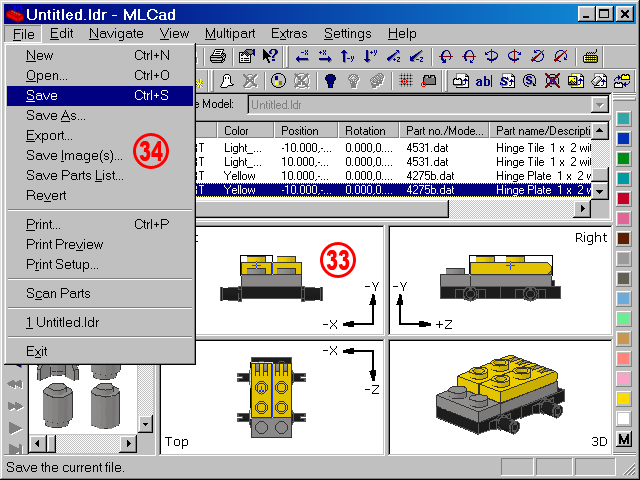Choose Open... from the File menu
This screenshot has height=480, width=640.
100,76
